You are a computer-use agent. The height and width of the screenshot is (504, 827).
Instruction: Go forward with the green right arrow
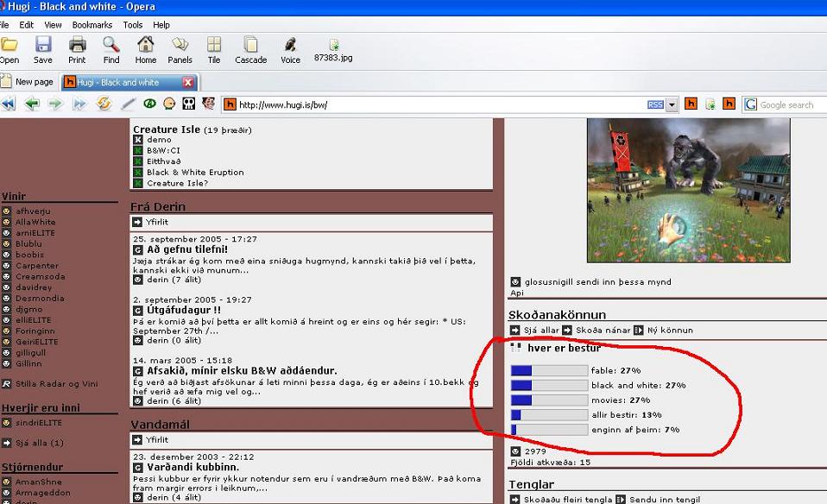(x=55, y=104)
